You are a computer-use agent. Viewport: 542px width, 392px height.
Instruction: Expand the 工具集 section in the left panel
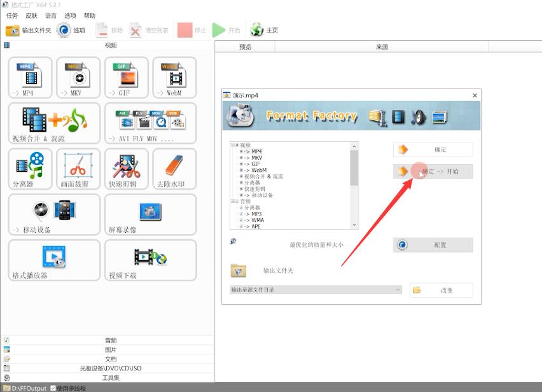pyautogui.click(x=108, y=377)
